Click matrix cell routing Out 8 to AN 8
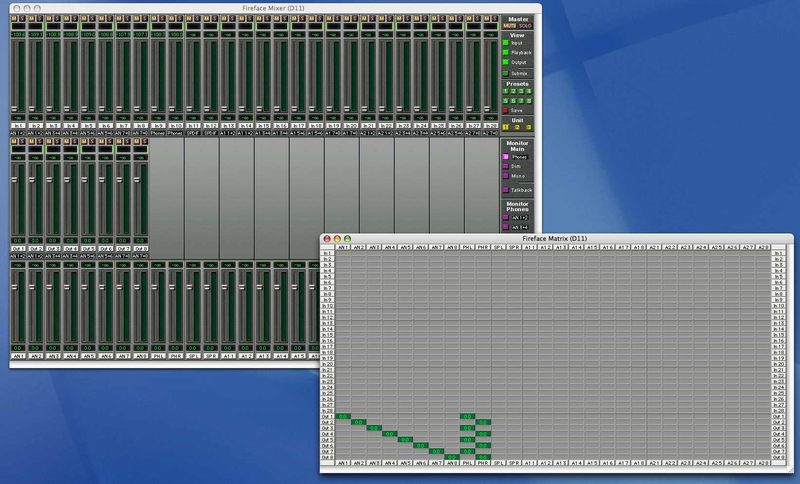 pos(452,457)
